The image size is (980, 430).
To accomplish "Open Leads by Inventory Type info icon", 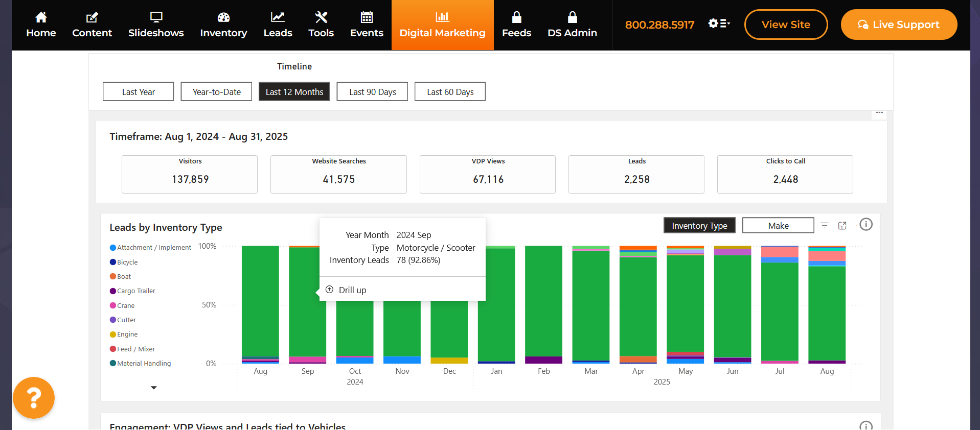I will click(x=866, y=225).
